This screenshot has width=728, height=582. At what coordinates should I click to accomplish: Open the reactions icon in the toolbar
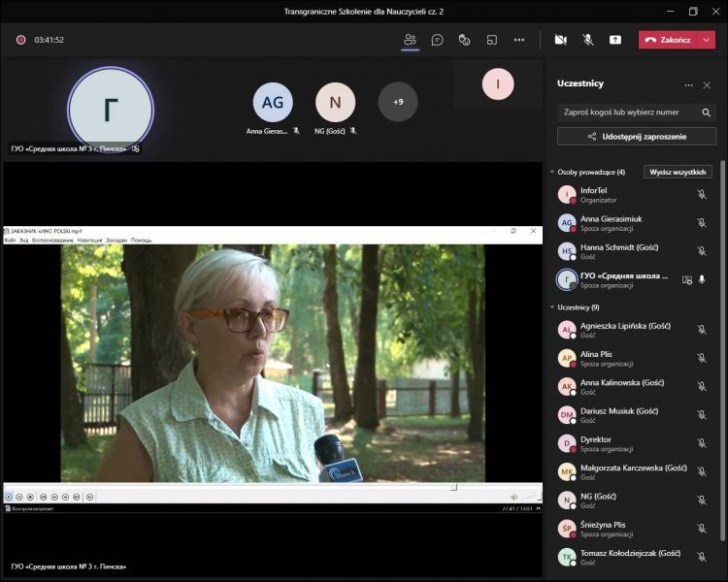point(465,40)
